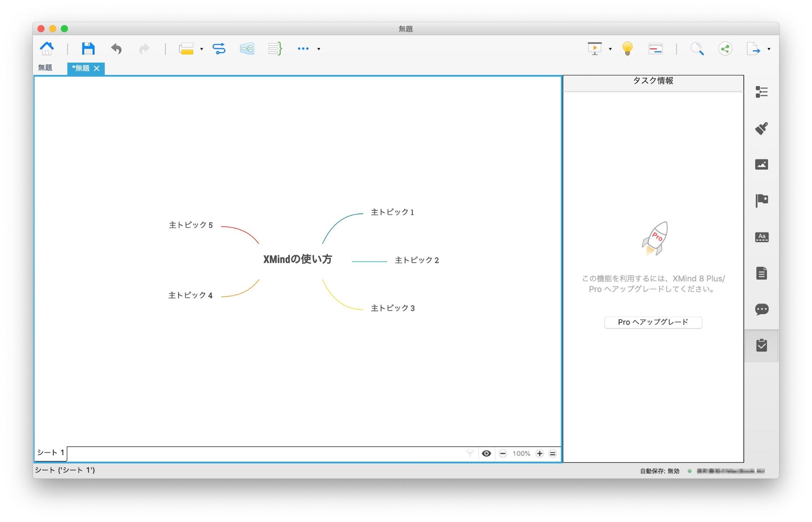Image resolution: width=812 pixels, height=522 pixels.
Task: Open the topic insert dropdown arrow
Action: (202, 49)
